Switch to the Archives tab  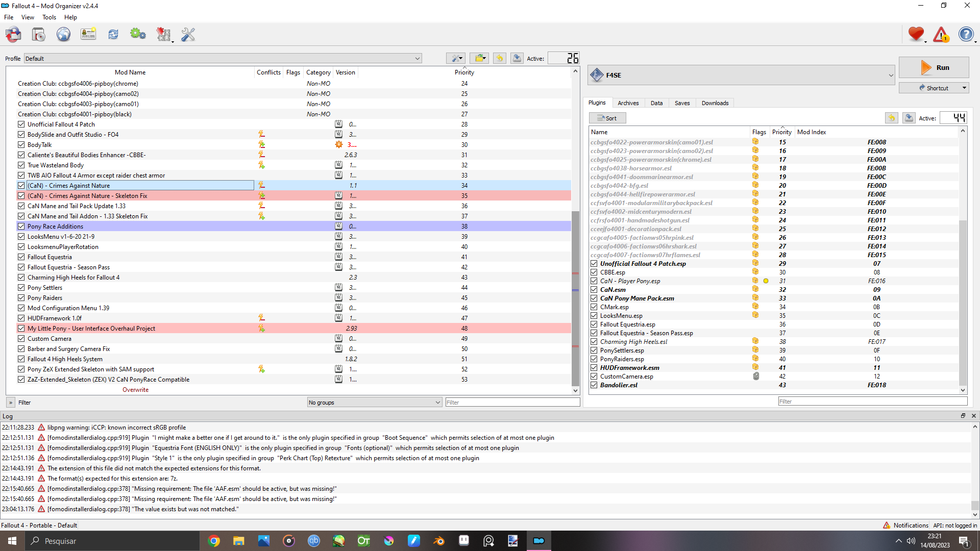(x=628, y=103)
